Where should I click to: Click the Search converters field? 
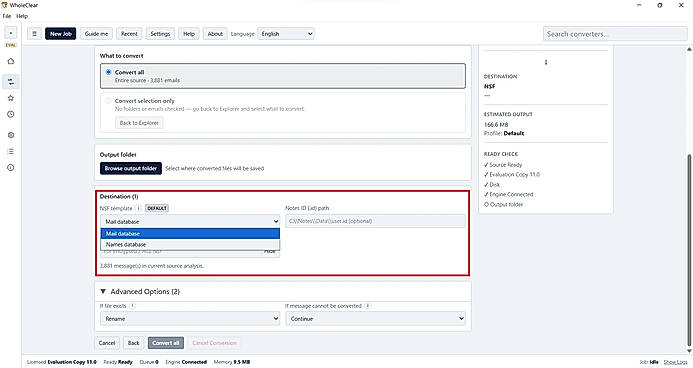point(615,34)
